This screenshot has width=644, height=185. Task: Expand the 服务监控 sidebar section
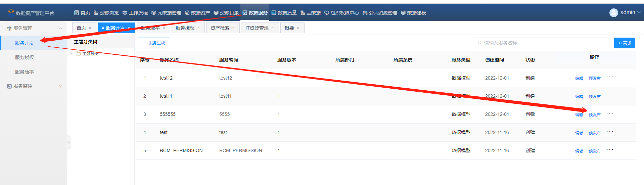click(61, 86)
